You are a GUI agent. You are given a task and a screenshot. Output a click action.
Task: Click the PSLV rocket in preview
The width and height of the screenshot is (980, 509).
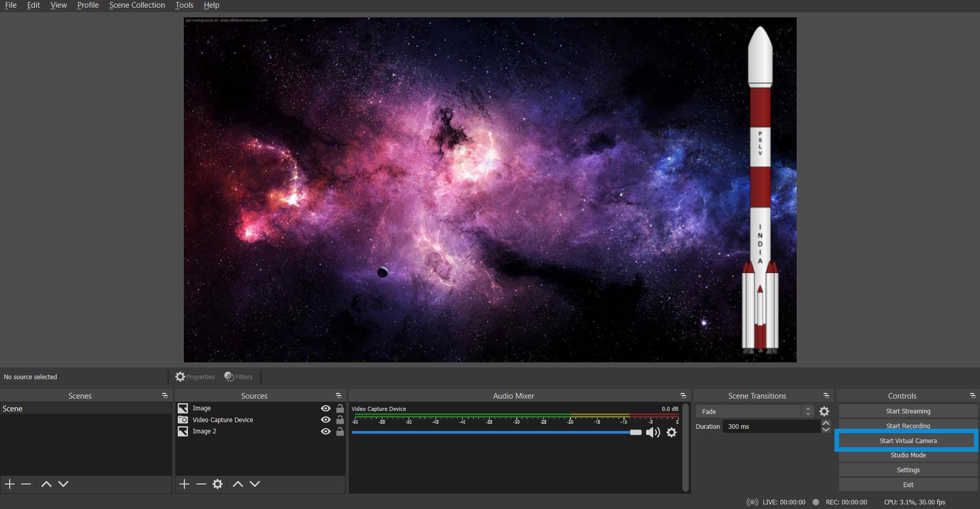760,190
